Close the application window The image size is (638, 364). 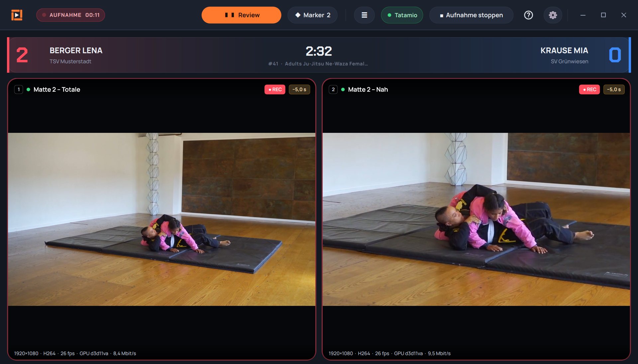pyautogui.click(x=624, y=15)
